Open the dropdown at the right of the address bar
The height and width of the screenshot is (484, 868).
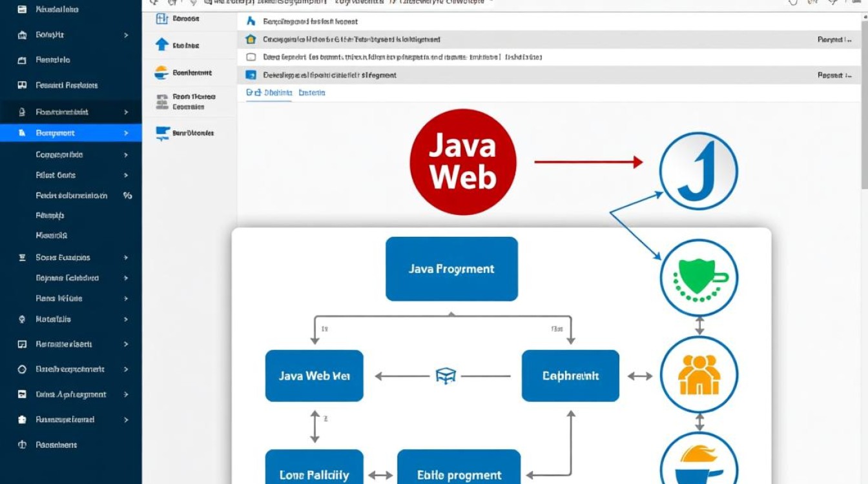point(487,2)
